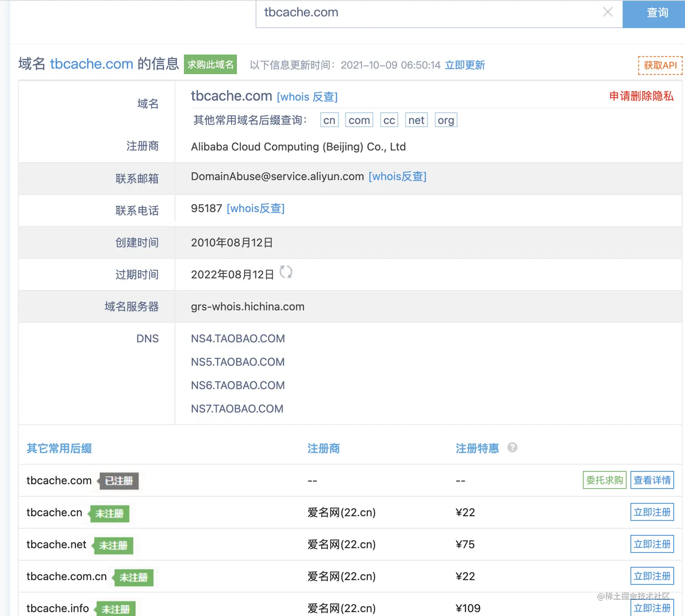Select the cc suffix query option
Image resolution: width=685 pixels, height=616 pixels.
coord(389,120)
